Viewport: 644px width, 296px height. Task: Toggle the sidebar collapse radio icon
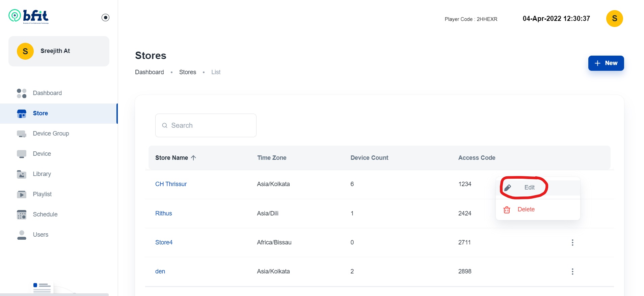pyautogui.click(x=105, y=18)
